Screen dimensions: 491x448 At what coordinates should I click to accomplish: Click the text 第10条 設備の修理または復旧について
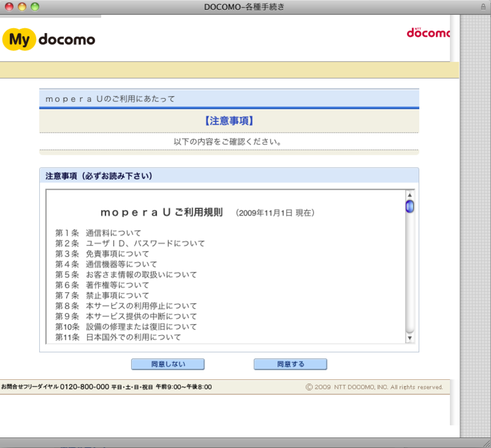(126, 327)
